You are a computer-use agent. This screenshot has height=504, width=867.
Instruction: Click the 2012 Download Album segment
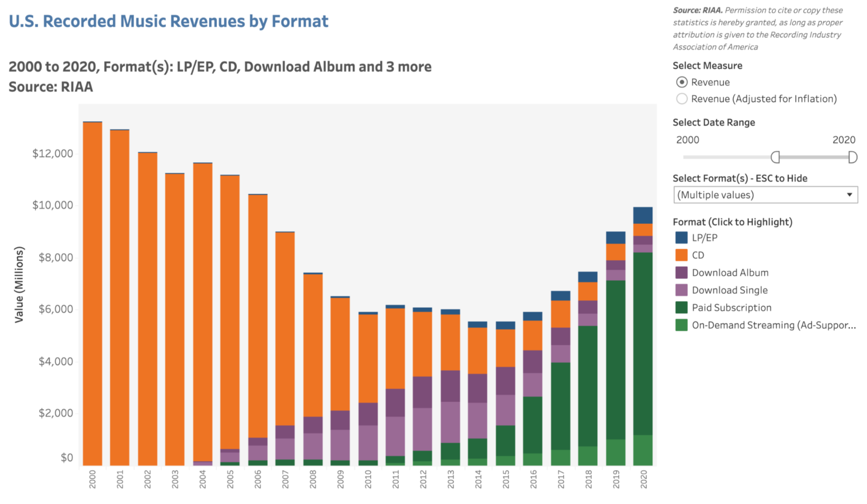click(x=423, y=392)
